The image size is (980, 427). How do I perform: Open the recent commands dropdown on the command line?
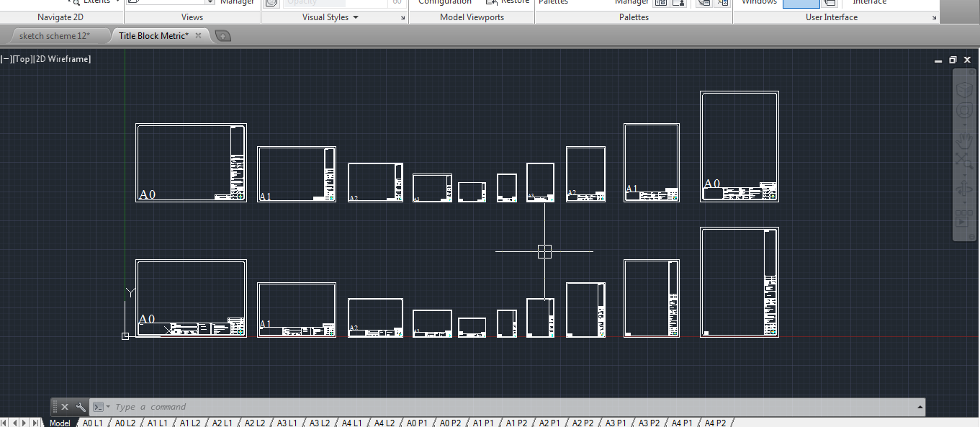[108, 406]
